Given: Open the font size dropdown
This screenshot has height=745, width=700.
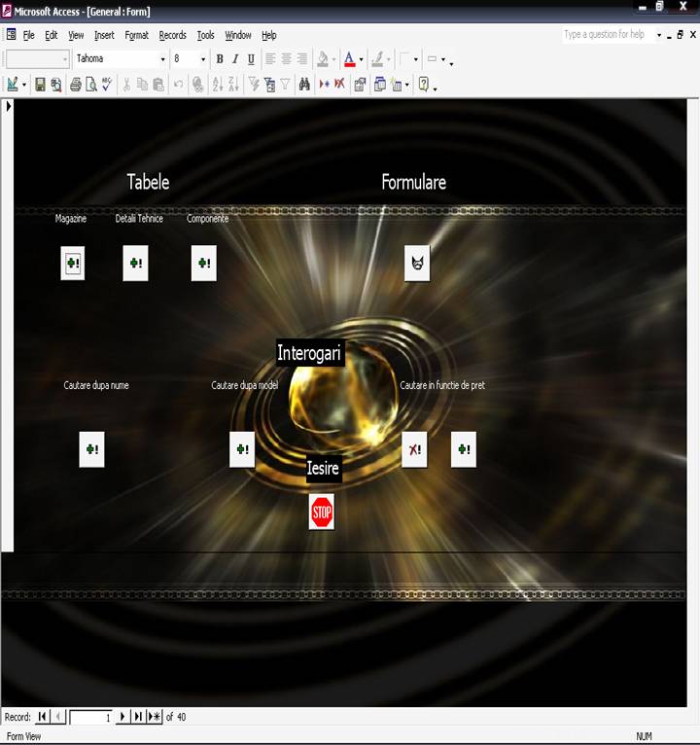Looking at the screenshot, I should (202, 59).
